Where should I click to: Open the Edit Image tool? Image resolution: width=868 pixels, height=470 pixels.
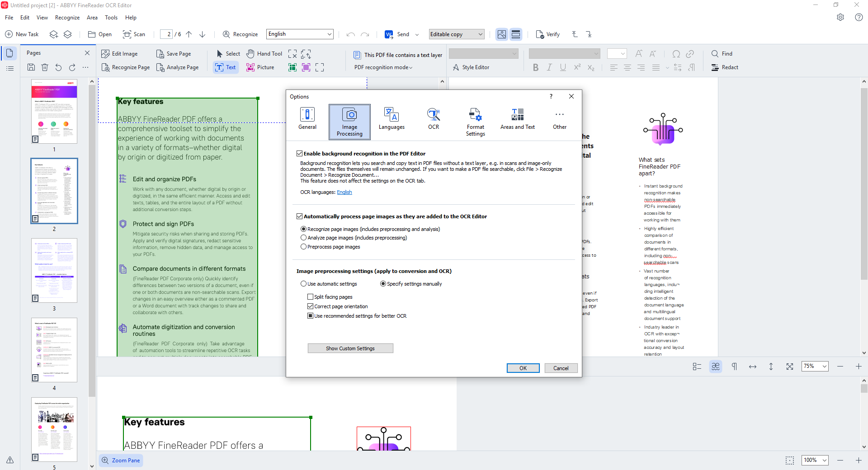[120, 54]
